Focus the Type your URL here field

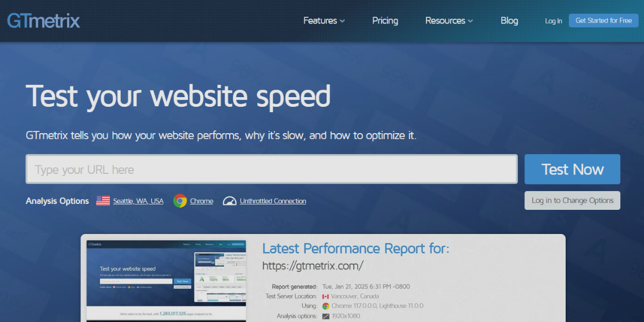click(x=272, y=170)
